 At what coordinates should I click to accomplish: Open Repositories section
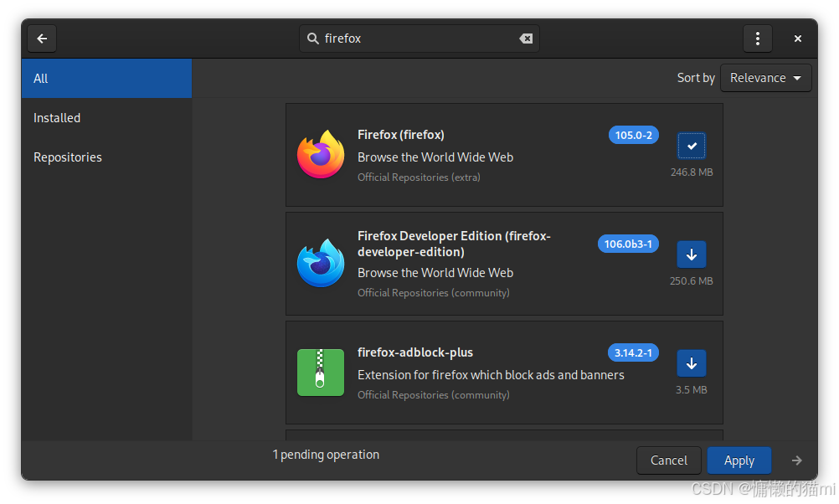coord(106,157)
